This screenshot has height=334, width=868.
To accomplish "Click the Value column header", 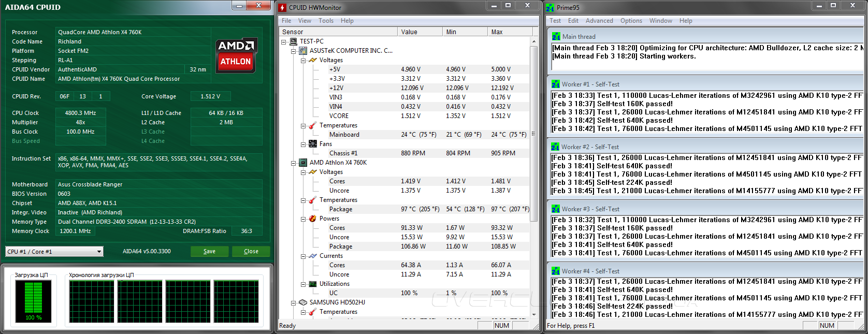I will (x=421, y=32).
